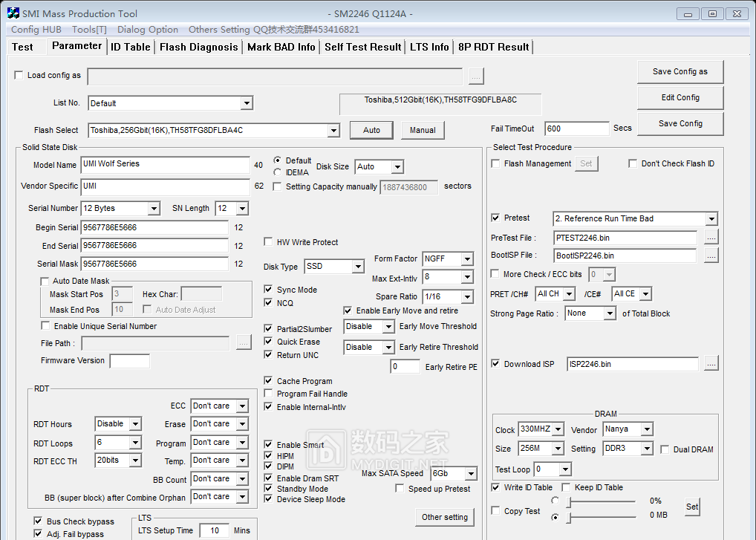Image resolution: width=756 pixels, height=540 pixels.
Task: Select the IDEMA radio button
Action: coord(278,172)
